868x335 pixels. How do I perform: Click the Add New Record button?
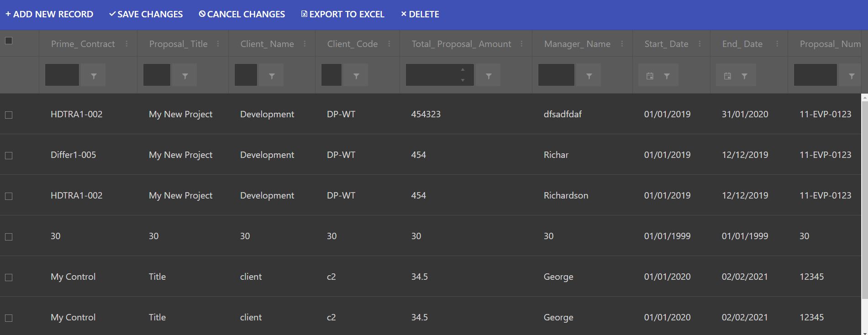click(49, 14)
